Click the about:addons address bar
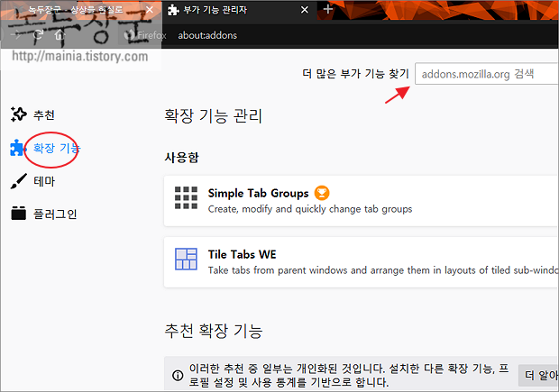The height and width of the screenshot is (392, 559). coord(207,35)
